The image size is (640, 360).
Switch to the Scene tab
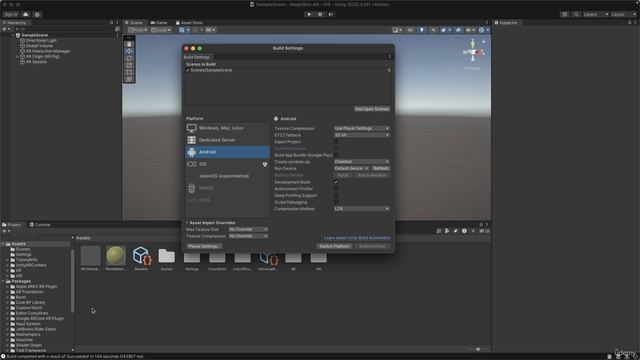(x=134, y=23)
